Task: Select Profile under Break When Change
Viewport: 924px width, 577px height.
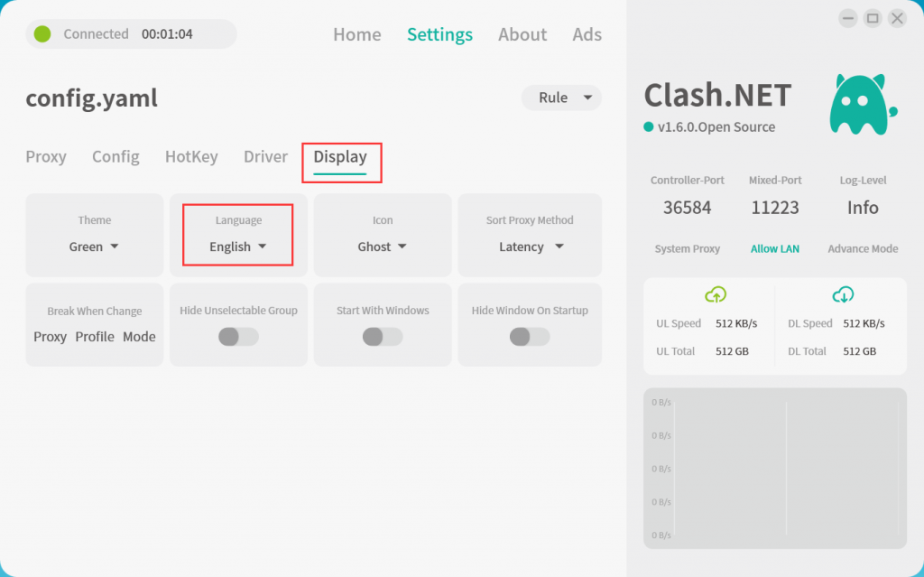Action: pyautogui.click(x=95, y=337)
